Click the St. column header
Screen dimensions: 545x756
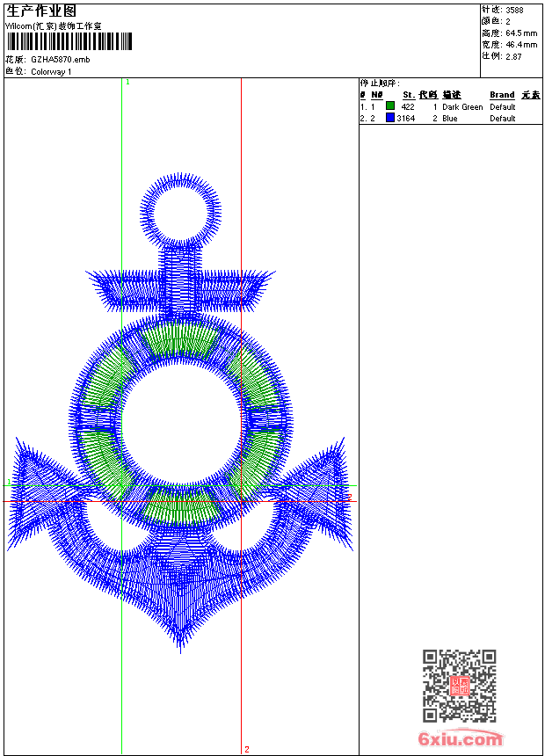pyautogui.click(x=409, y=95)
